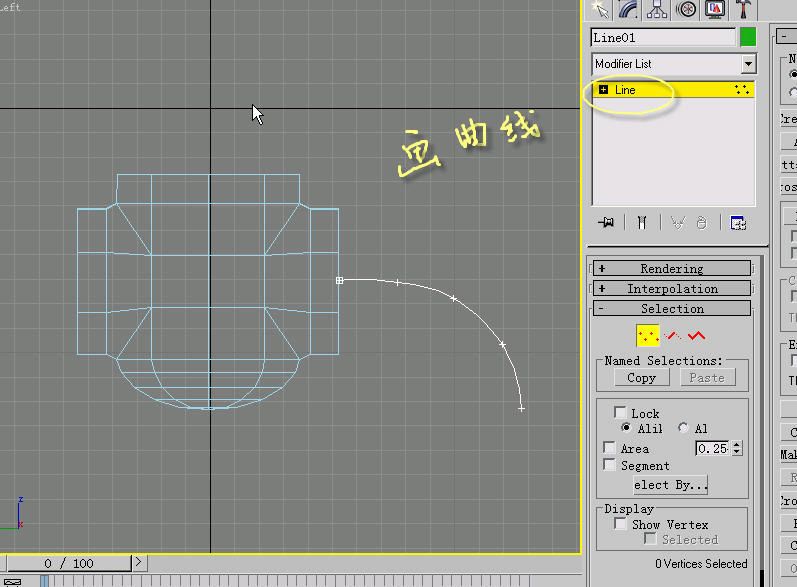Screen dimensions: 797x587
Task: Click the Left viewport label
Action: click(10, 7)
